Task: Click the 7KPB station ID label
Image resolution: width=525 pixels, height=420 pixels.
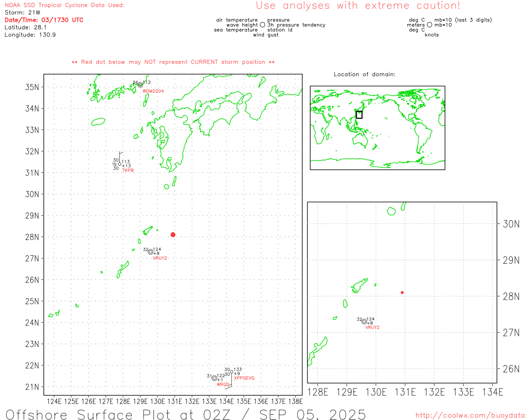Action: pos(128,170)
